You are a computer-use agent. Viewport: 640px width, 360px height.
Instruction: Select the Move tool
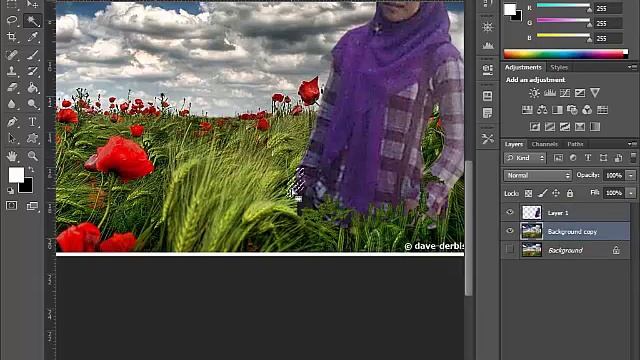(32, 4)
